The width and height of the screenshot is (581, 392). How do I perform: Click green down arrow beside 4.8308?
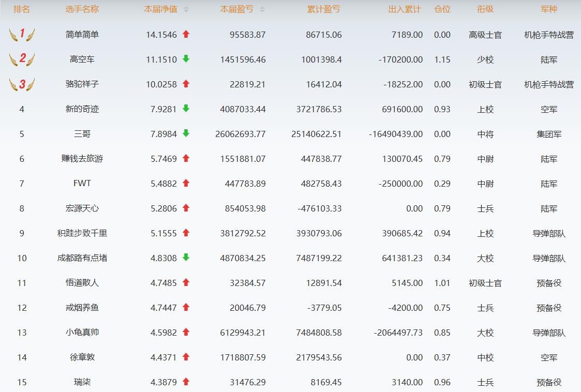[x=186, y=258]
